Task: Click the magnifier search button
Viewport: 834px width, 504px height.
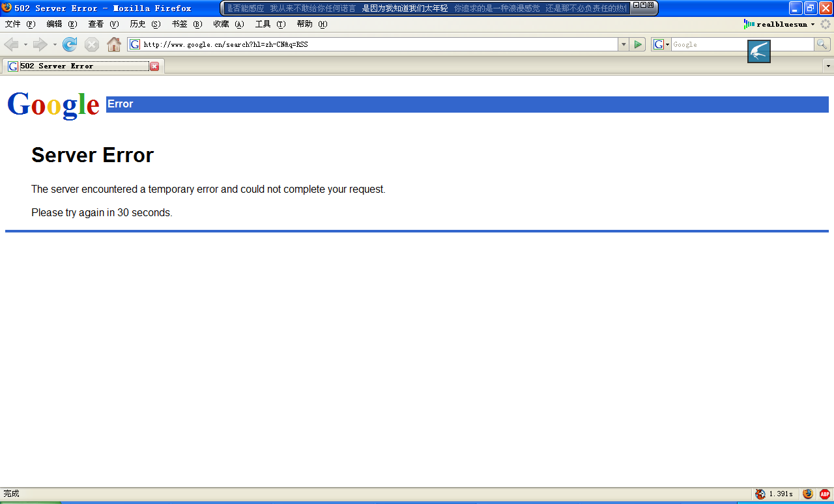Action: coord(822,44)
